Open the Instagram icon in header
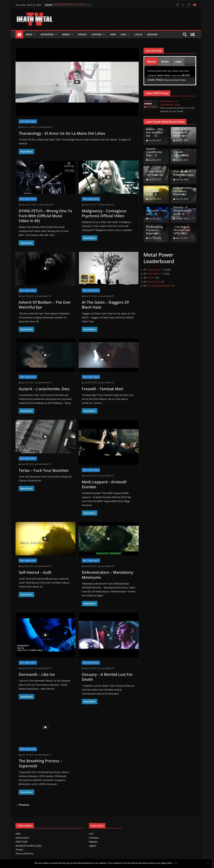Viewport: 214px width, 868px height. (x=189, y=5)
